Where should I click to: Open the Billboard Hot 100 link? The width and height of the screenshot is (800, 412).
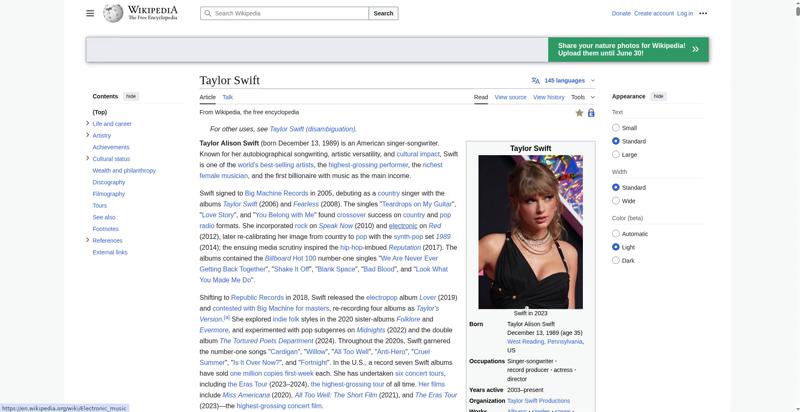[x=290, y=259]
